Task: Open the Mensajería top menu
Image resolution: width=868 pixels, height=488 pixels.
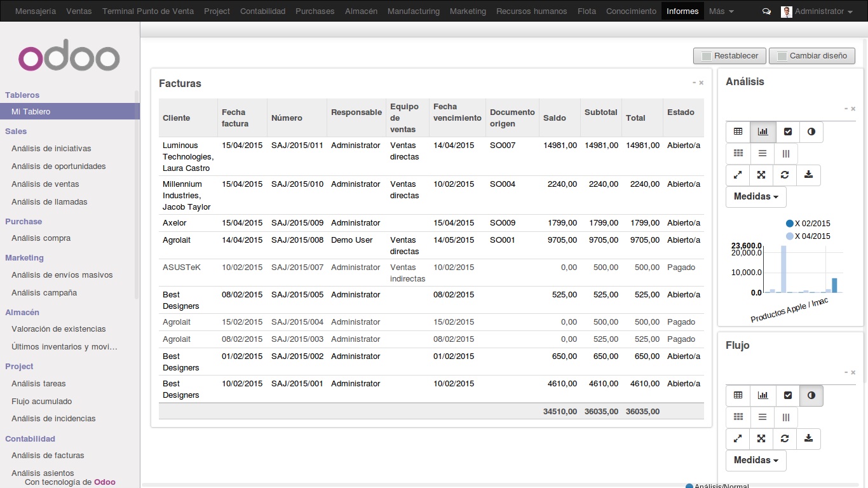Action: 36,11
